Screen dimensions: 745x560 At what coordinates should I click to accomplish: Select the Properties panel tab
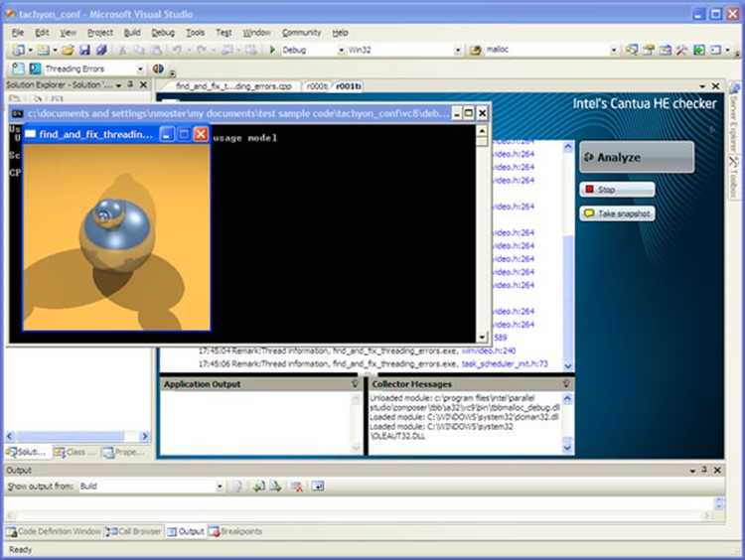point(124,452)
